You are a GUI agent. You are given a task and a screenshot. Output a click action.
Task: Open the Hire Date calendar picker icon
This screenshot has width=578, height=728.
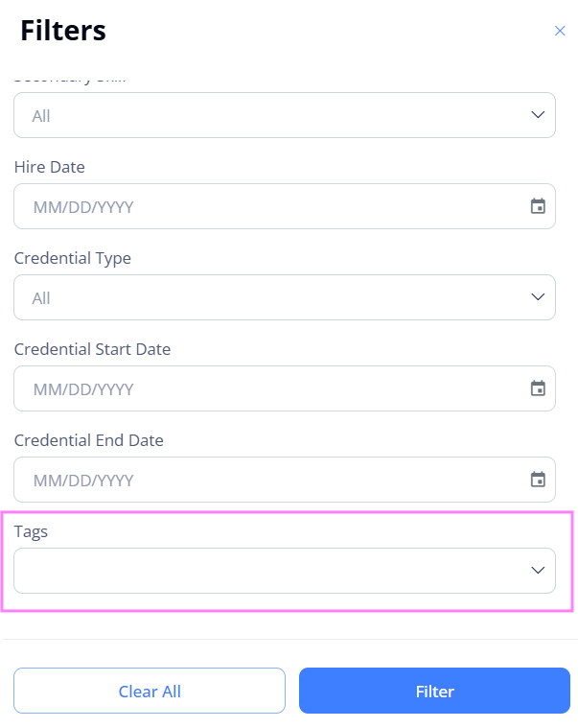[x=538, y=206]
